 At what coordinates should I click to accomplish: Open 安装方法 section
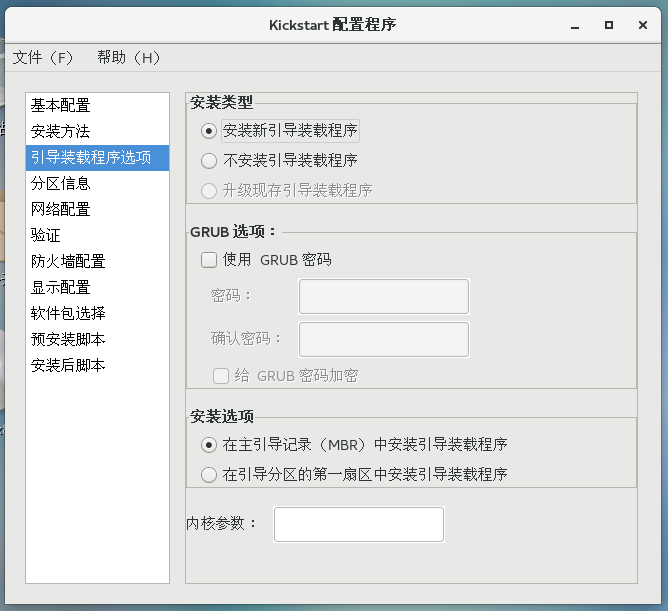60,131
